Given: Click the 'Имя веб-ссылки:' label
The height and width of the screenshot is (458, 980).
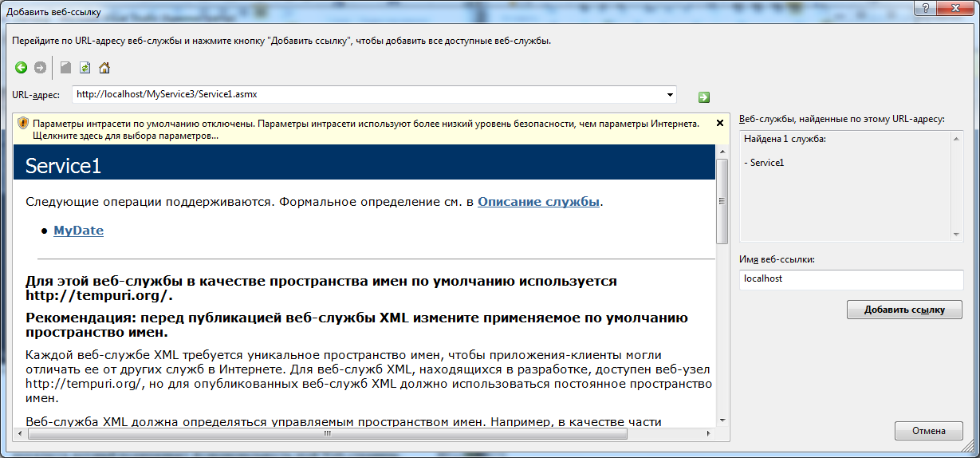Looking at the screenshot, I should click(x=777, y=259).
